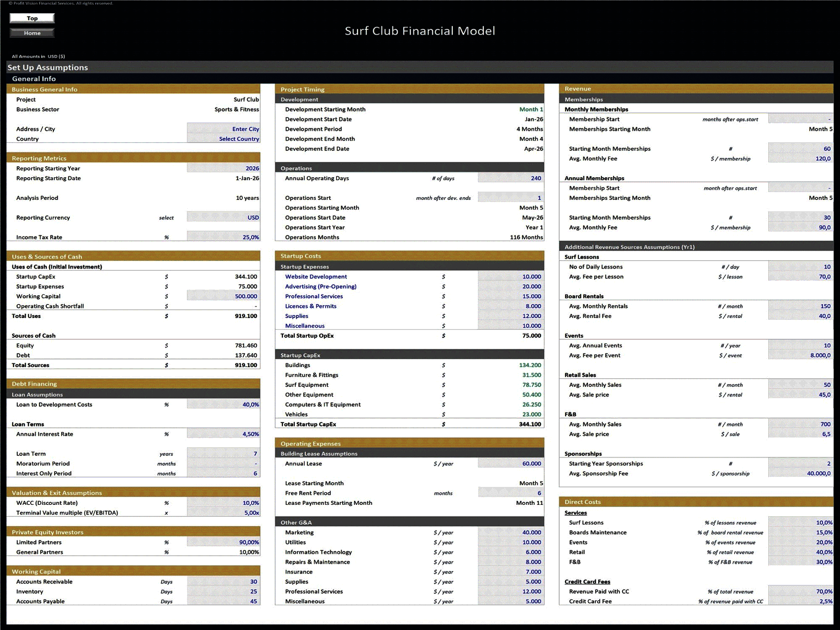Image resolution: width=840 pixels, height=630 pixels.
Task: Edit the Reporting Starting Year 2026 cell
Action: pyautogui.click(x=224, y=168)
